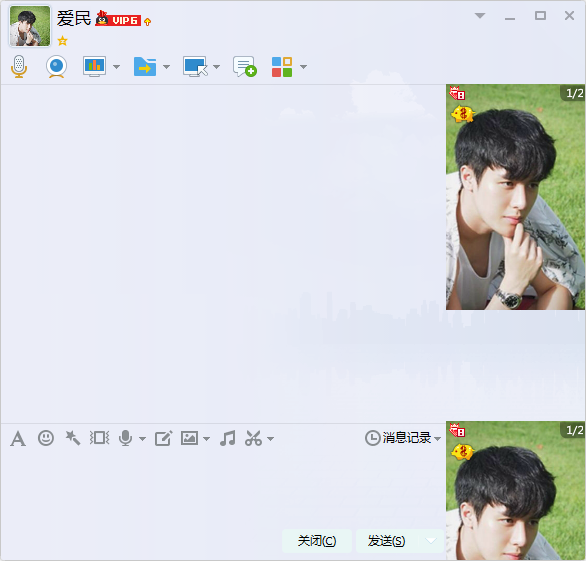Screen dimensions: 586x561
Task: Click the music note share icon
Action: pyautogui.click(x=228, y=438)
